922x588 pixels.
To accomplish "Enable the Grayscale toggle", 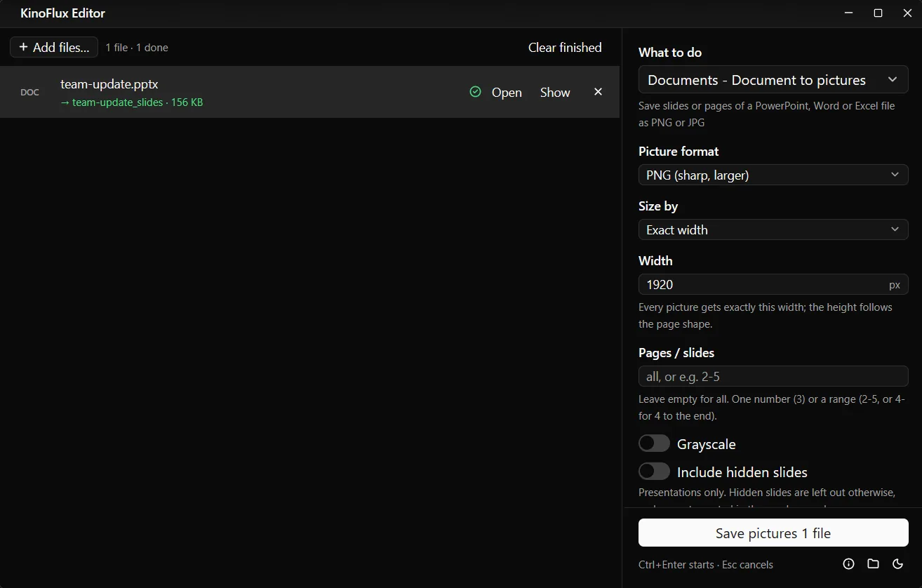I will click(x=654, y=443).
